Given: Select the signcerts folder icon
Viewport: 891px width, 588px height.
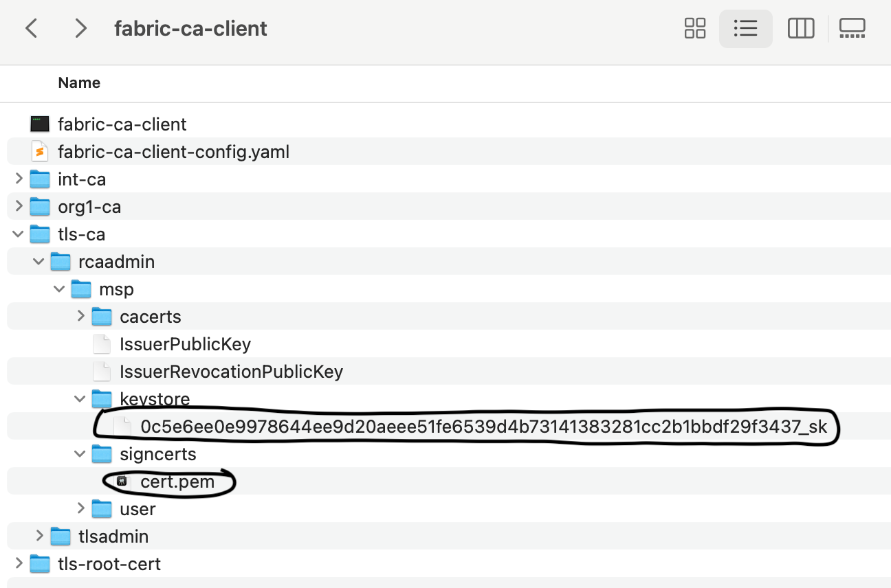Looking at the screenshot, I should (x=102, y=454).
